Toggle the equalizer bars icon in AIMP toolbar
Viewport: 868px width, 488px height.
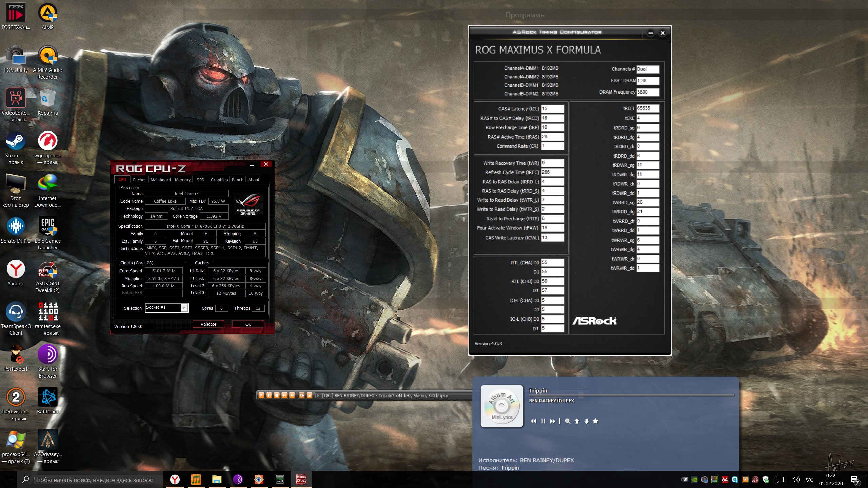click(309, 395)
